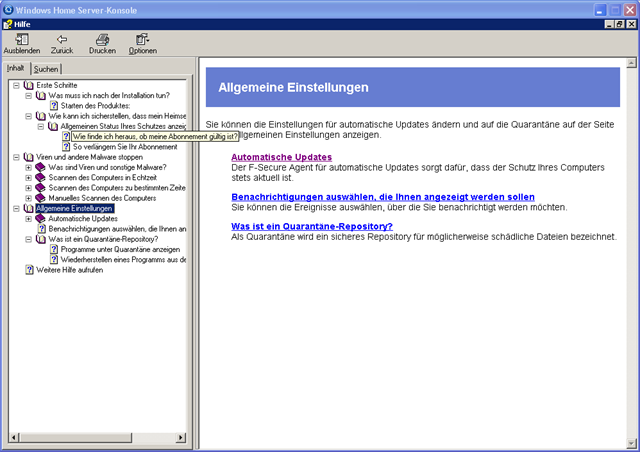
Task: Select Wiederherstellen eines Programms topic
Action: (x=123, y=260)
